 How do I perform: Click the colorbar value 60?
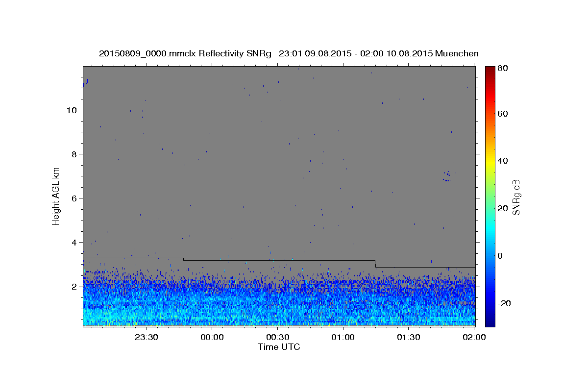[502, 114]
